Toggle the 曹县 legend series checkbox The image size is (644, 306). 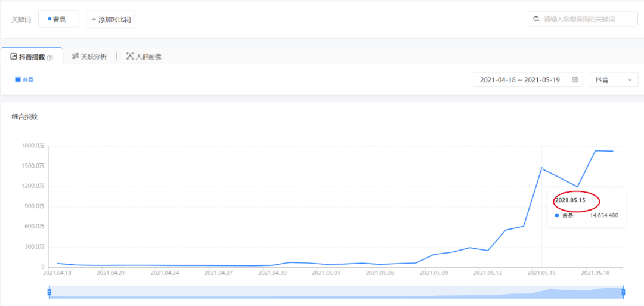click(x=18, y=79)
